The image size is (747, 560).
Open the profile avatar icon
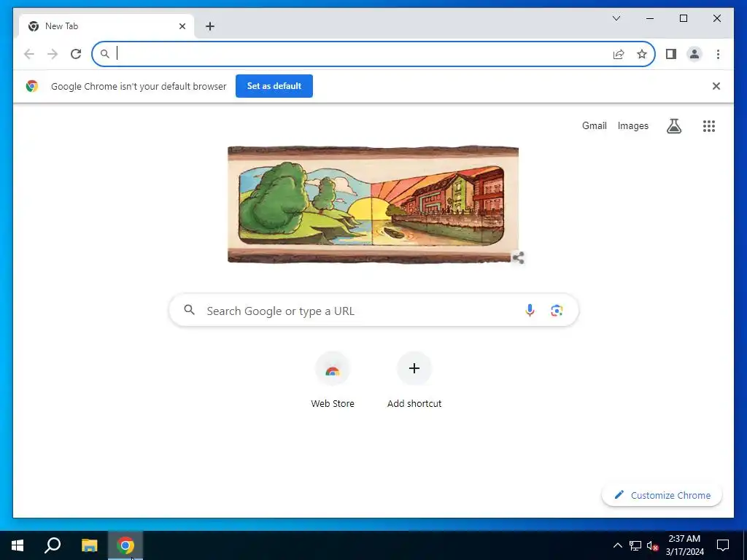coord(694,54)
